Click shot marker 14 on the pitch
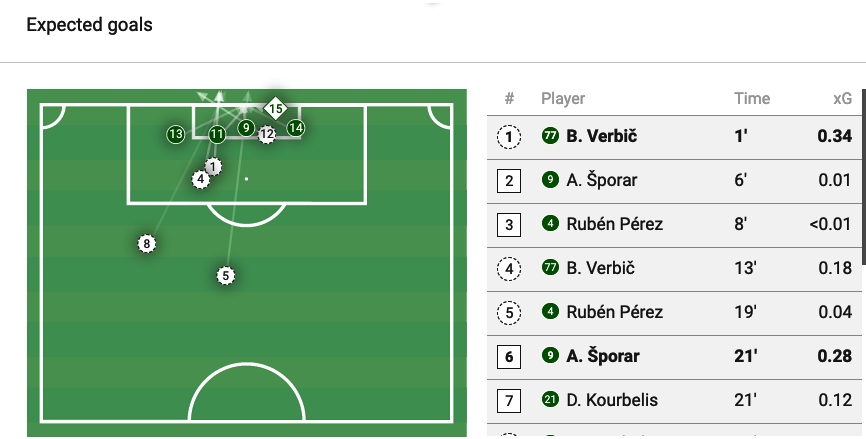Screen dimensions: 866x439 (295, 128)
